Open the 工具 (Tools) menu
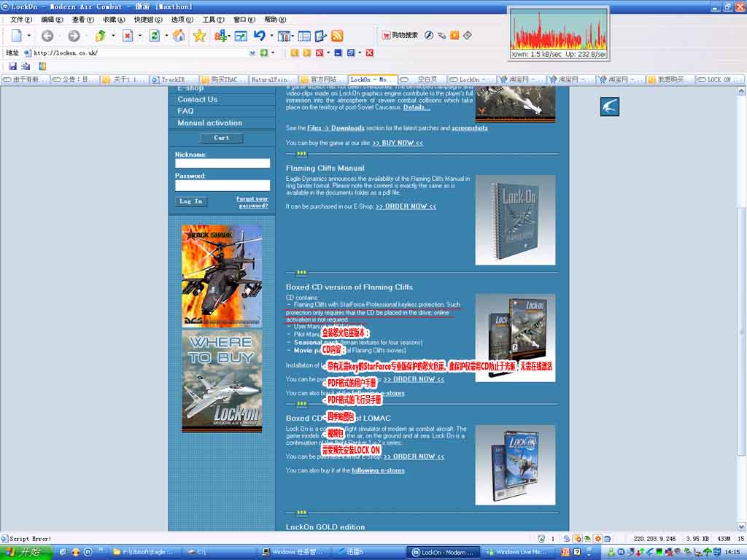Viewport: 747px width, 560px height. tap(213, 20)
